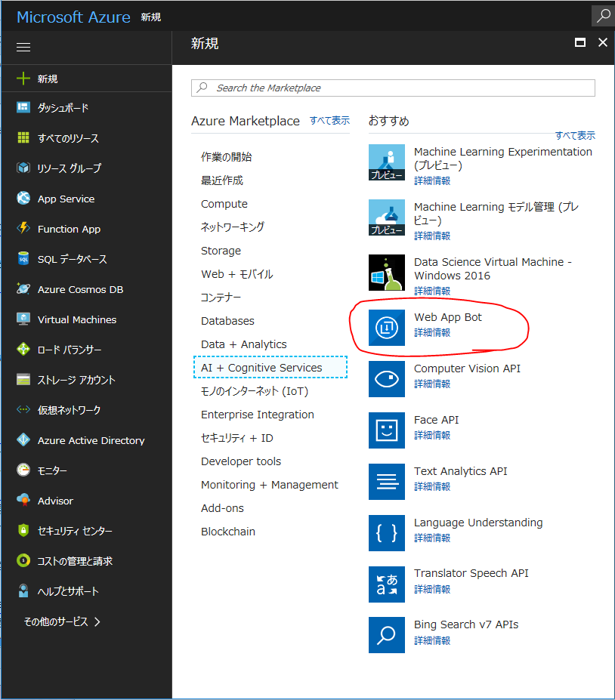The height and width of the screenshot is (700, 615).
Task: Open リソース グループ cube icon
Action: click(23, 168)
